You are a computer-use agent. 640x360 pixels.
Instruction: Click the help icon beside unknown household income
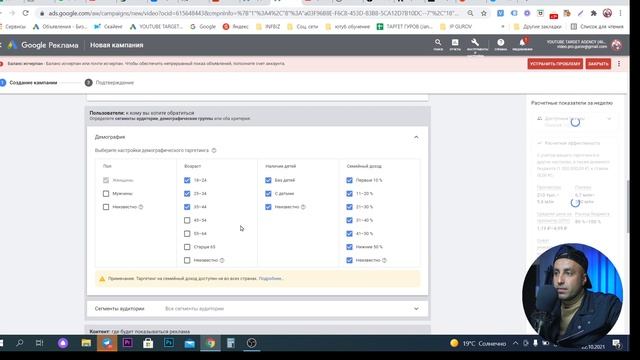pos(384,260)
